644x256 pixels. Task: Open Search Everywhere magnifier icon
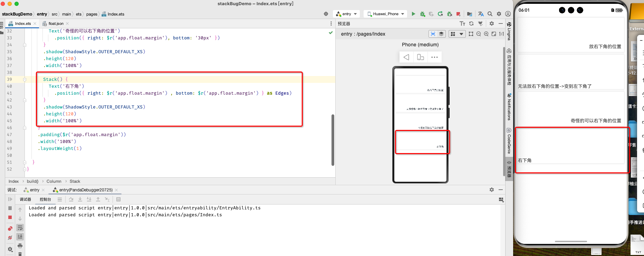[490, 14]
